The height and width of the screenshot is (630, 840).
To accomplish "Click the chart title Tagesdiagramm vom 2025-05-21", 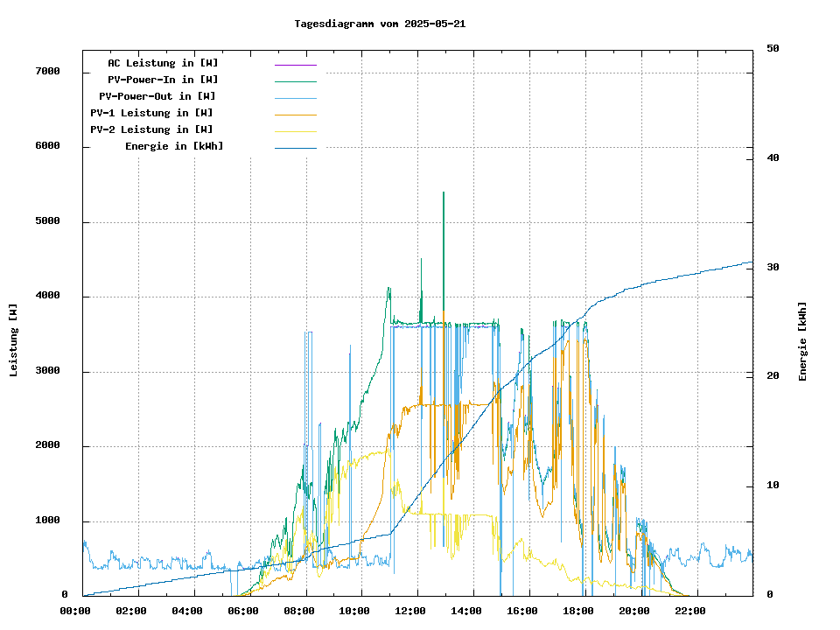I will pos(380,24).
